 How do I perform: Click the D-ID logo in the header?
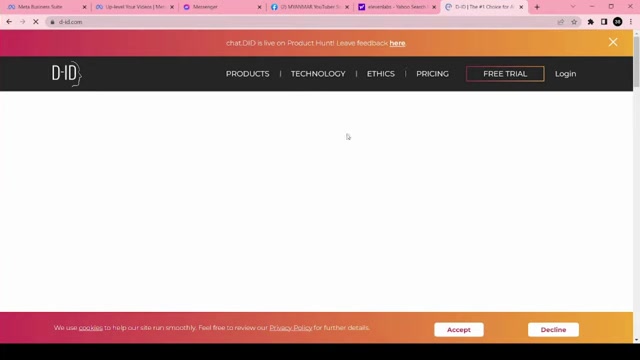pyautogui.click(x=67, y=74)
